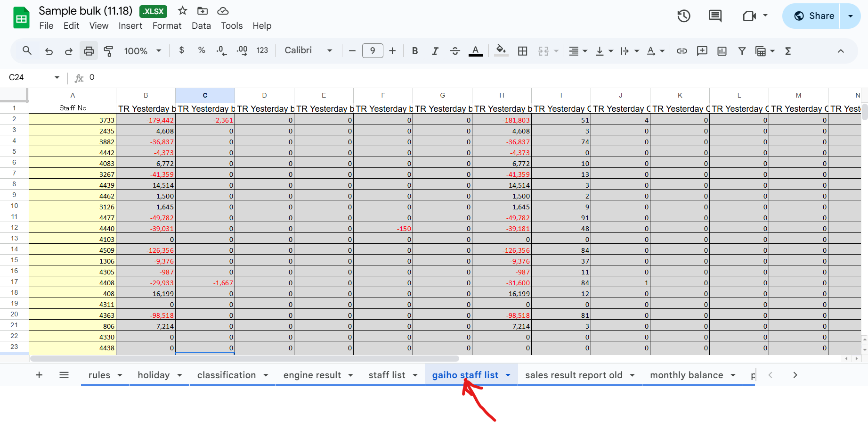Image resolution: width=868 pixels, height=422 pixels.
Task: Click the print icon in toolbar
Action: click(x=89, y=51)
